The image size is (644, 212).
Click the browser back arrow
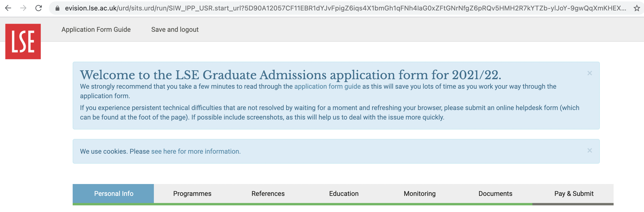click(8, 8)
